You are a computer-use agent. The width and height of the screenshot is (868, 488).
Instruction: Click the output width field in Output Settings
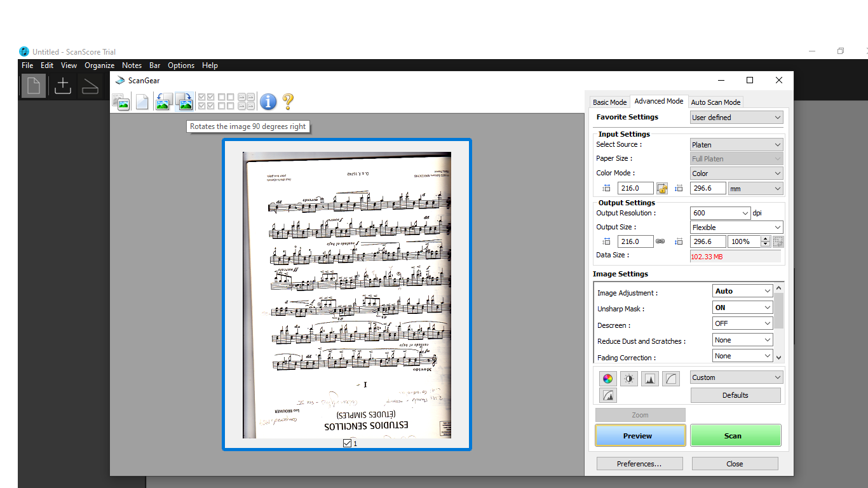(x=635, y=241)
